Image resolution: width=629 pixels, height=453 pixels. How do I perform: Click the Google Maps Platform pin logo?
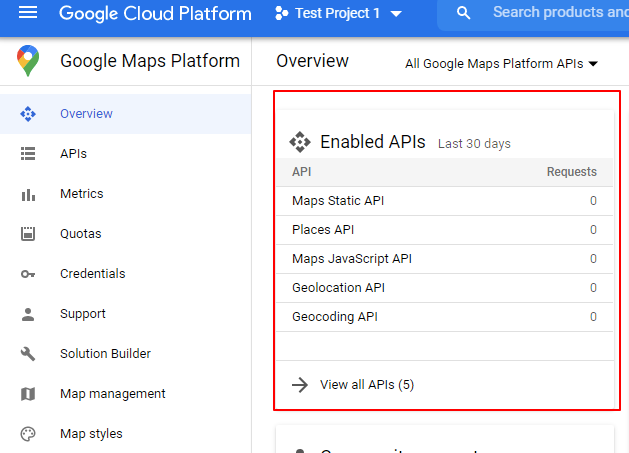pyautogui.click(x=28, y=62)
